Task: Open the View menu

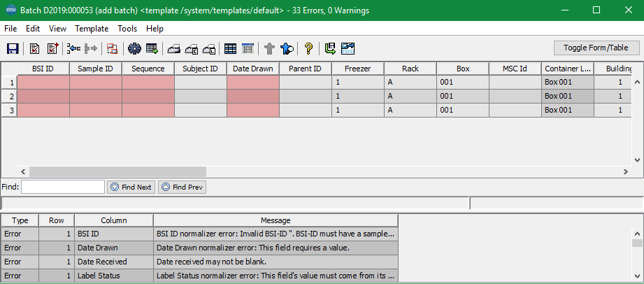Action: (x=57, y=29)
